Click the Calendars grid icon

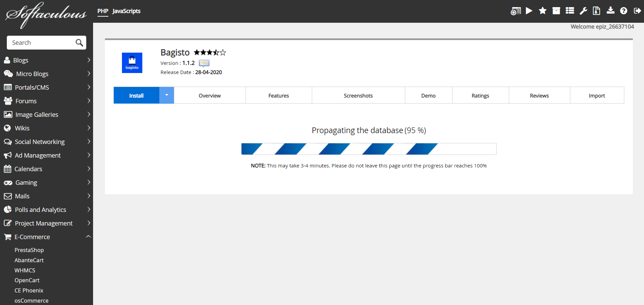point(7,169)
